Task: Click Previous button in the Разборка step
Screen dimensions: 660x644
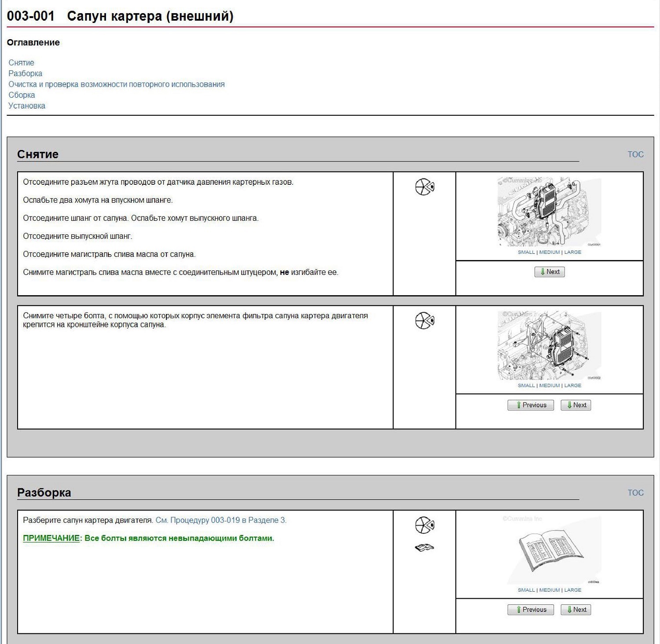Action: [531, 610]
